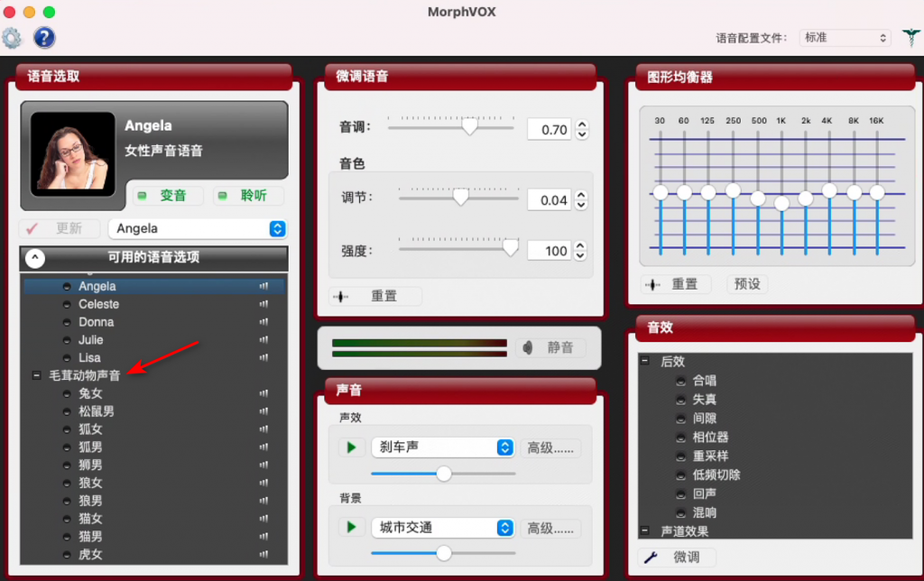Click the signal bars icon on the 兔女 row

point(263,393)
